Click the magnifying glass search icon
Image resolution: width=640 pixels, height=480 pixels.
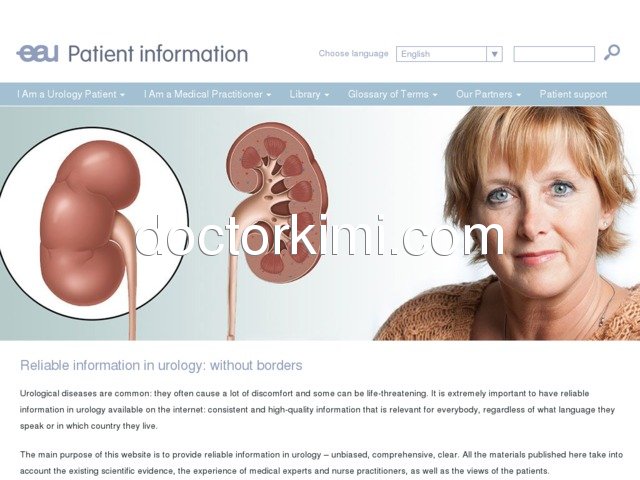[x=612, y=53]
